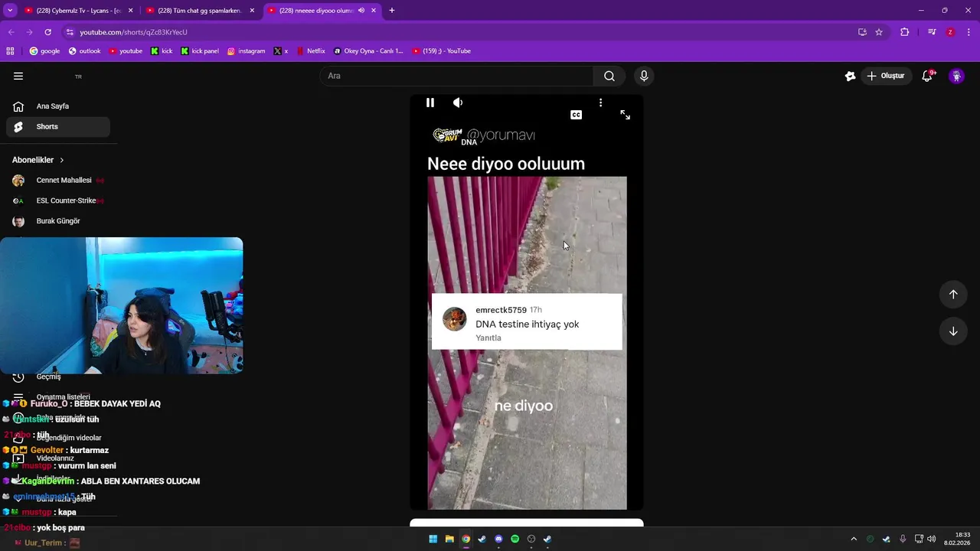Close the Cyberrulz Tv tab
Viewport: 980px width, 551px height.
(x=131, y=11)
